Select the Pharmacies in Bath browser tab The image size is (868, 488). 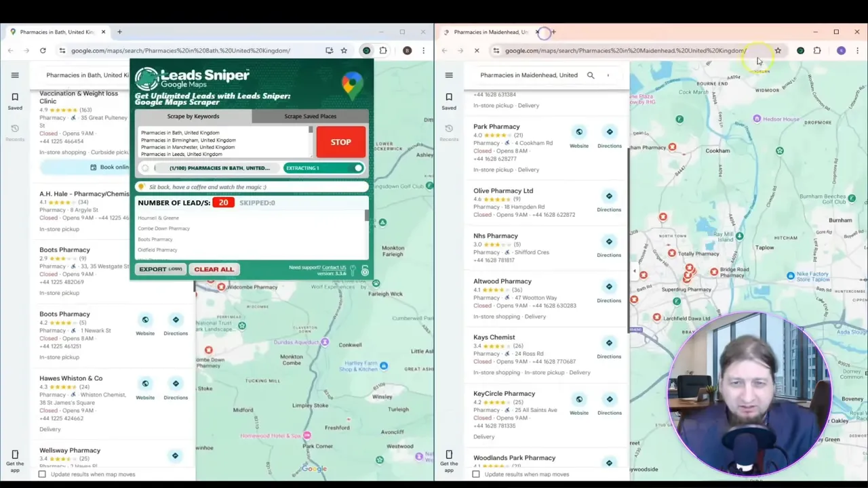[56, 32]
